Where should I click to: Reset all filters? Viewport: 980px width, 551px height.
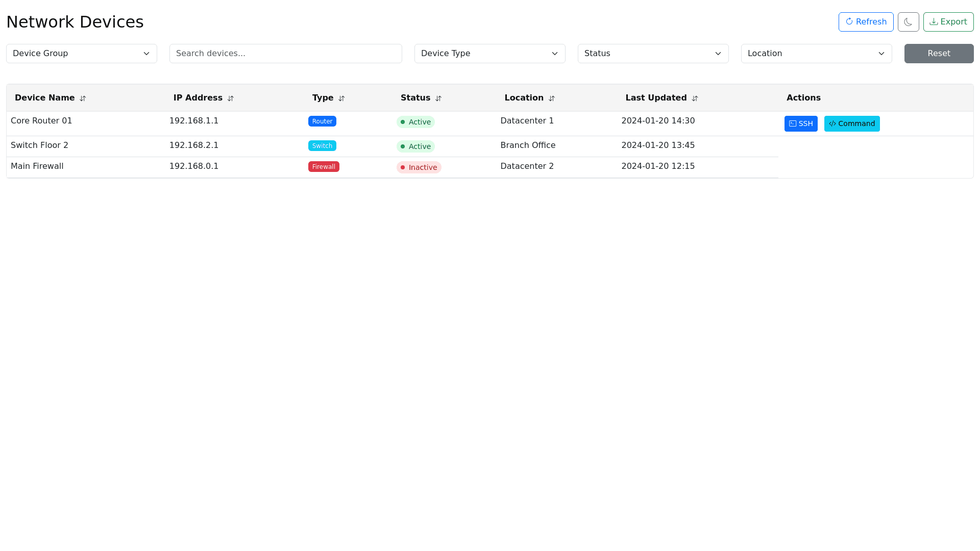click(939, 54)
